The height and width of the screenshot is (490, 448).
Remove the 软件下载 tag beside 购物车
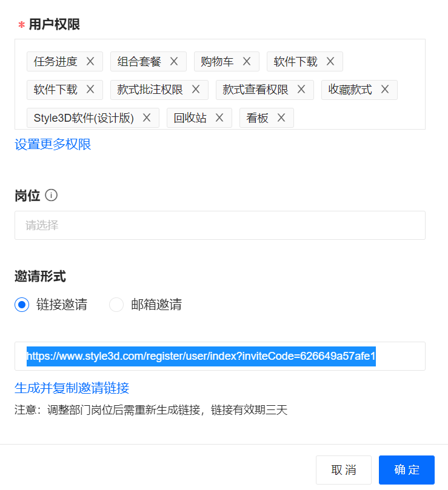[330, 61]
